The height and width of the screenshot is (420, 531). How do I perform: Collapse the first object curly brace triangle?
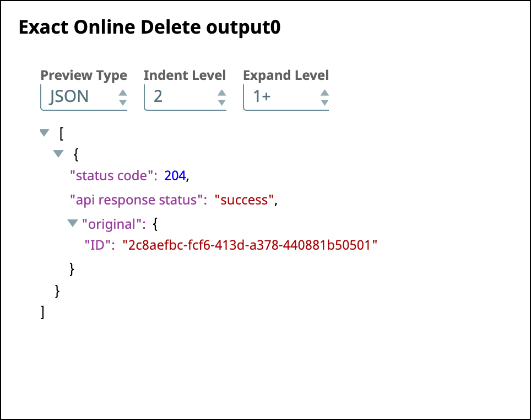pyautogui.click(x=58, y=154)
